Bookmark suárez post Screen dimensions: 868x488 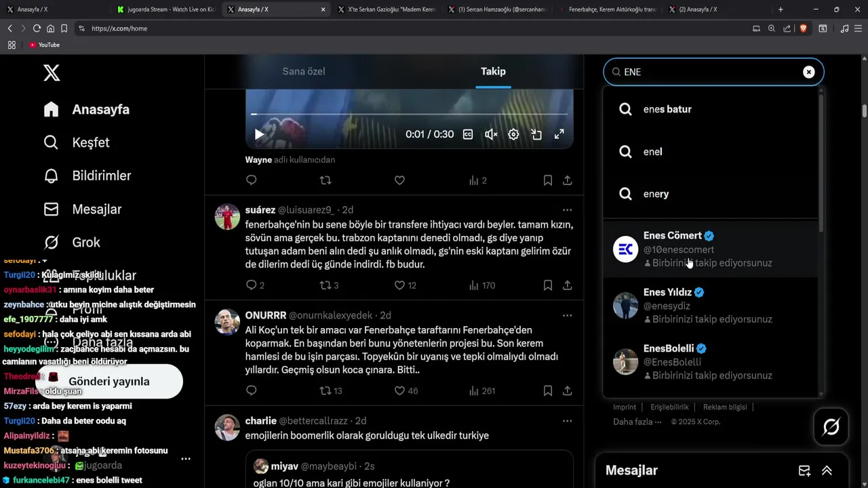click(547, 285)
